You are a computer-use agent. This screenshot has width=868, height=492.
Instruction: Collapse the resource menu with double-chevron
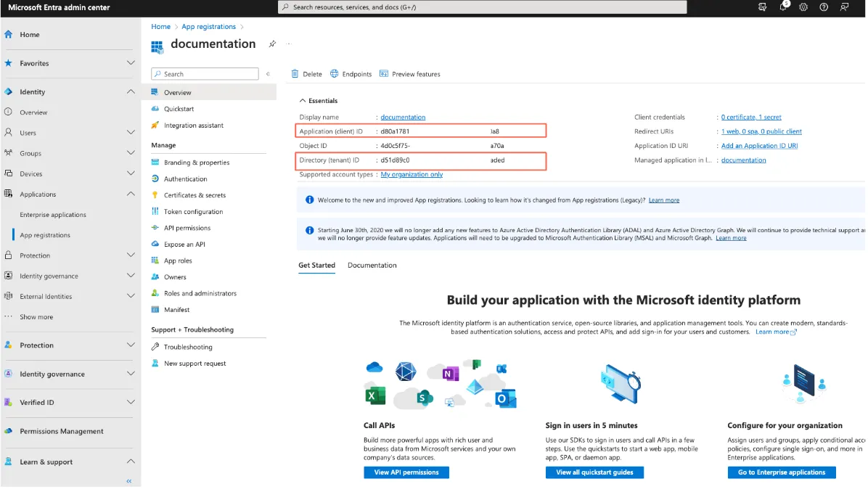[x=268, y=73]
